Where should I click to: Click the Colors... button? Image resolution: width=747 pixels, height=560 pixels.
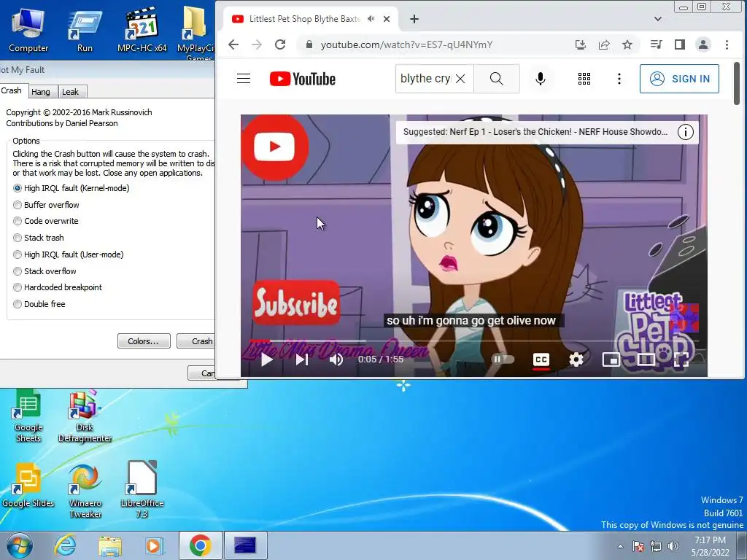click(144, 341)
